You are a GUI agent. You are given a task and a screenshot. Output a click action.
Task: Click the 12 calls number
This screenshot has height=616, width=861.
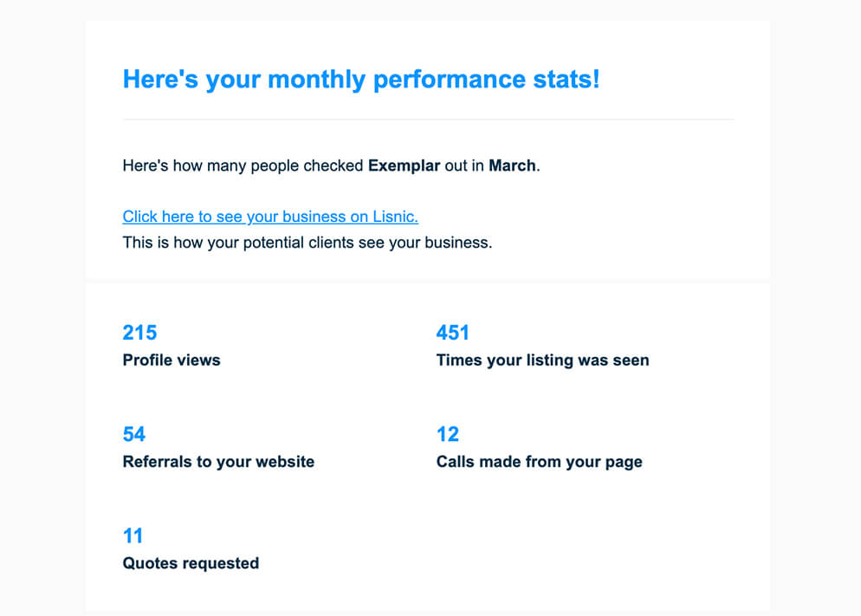448,434
